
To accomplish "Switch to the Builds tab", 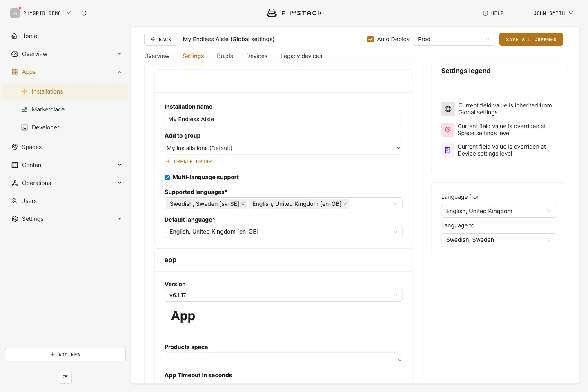I will 225,56.
